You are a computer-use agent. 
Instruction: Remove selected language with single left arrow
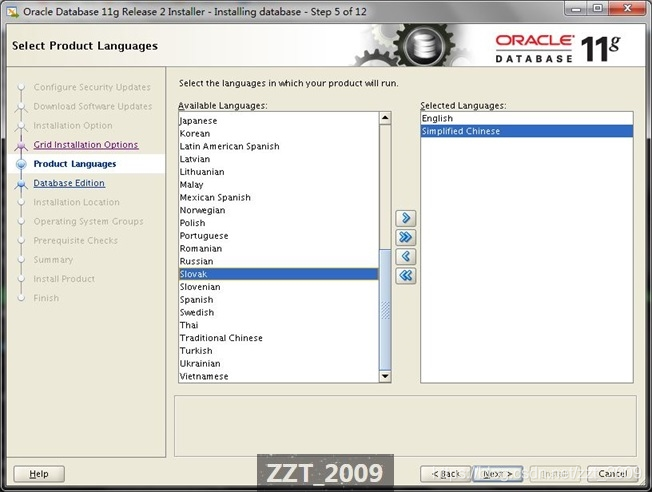coord(405,256)
